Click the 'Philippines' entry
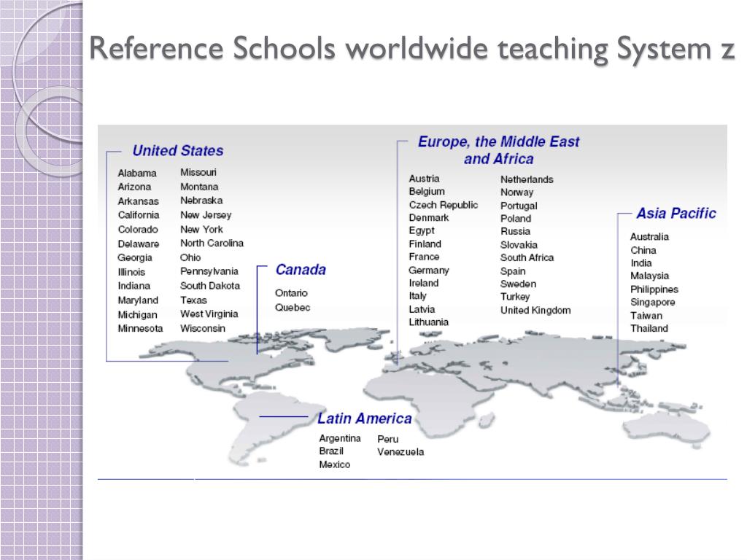 tap(654, 289)
